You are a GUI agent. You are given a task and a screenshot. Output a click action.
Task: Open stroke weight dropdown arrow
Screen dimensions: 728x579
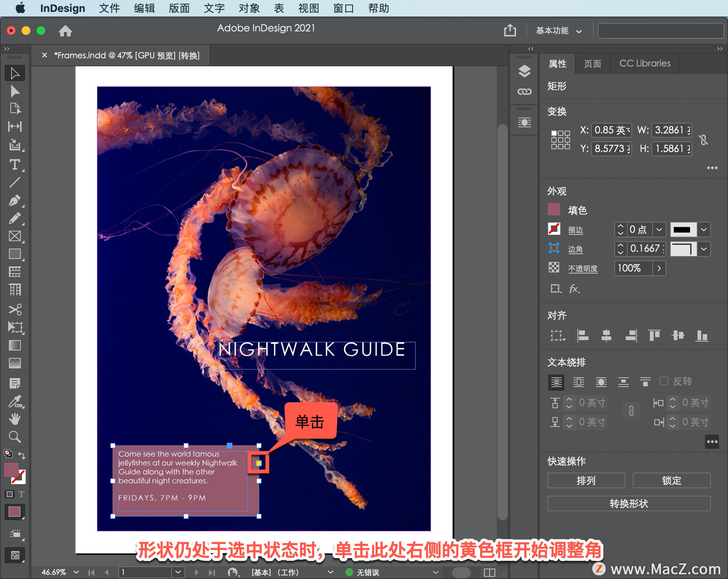point(659,230)
